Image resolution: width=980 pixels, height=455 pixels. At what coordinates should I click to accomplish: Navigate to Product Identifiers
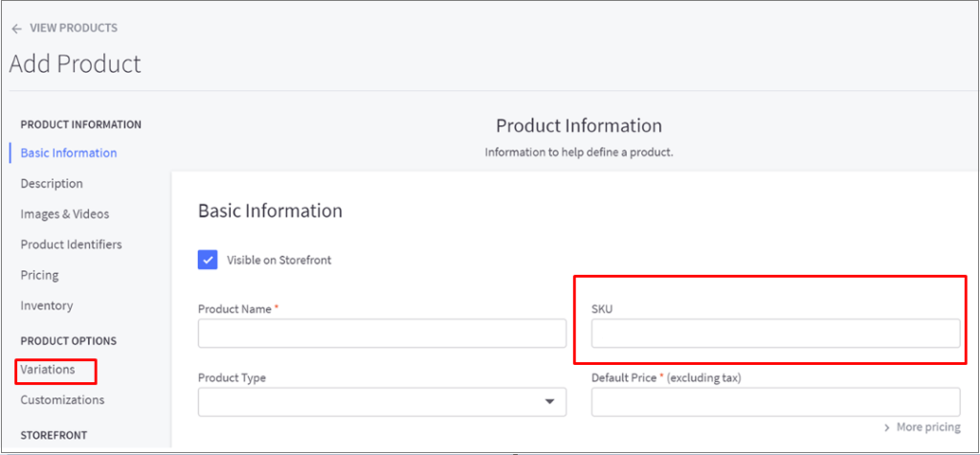[x=71, y=245]
